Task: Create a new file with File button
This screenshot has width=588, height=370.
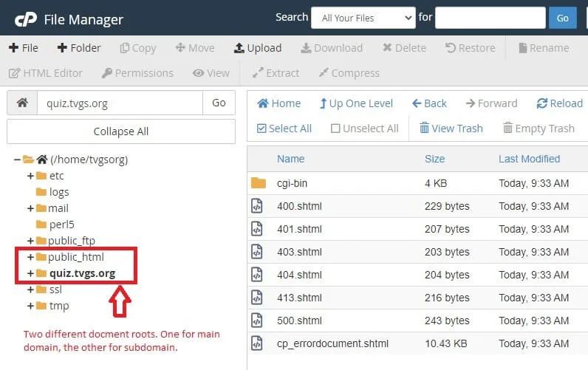Action: tap(23, 48)
